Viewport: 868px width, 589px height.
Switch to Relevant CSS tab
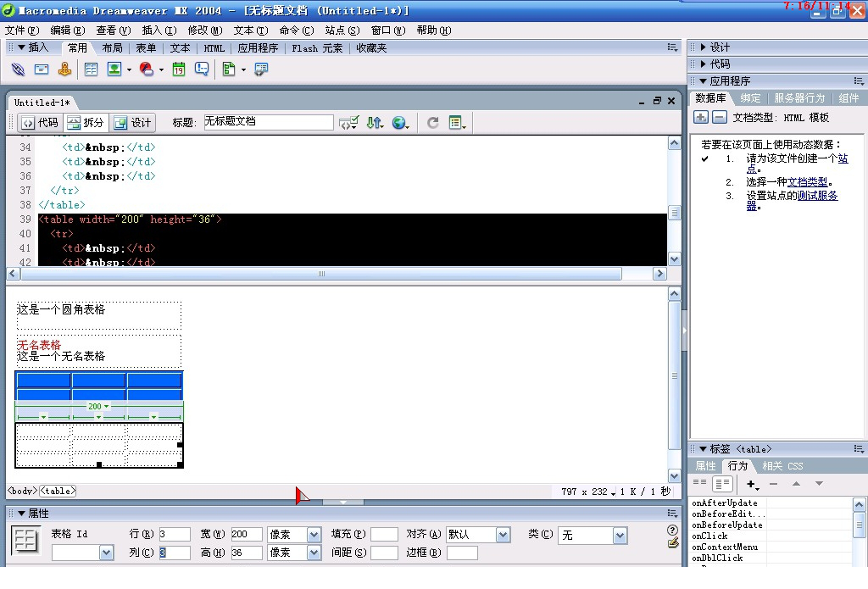click(782, 466)
